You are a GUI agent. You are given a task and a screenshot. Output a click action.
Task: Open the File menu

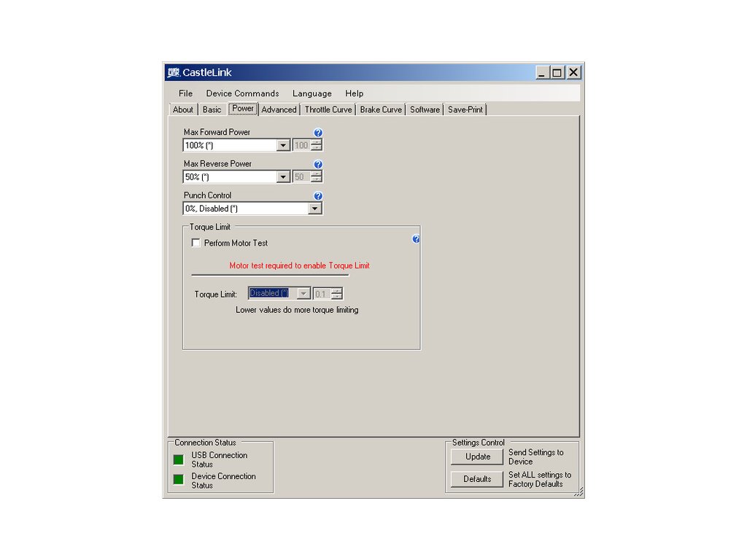point(186,93)
